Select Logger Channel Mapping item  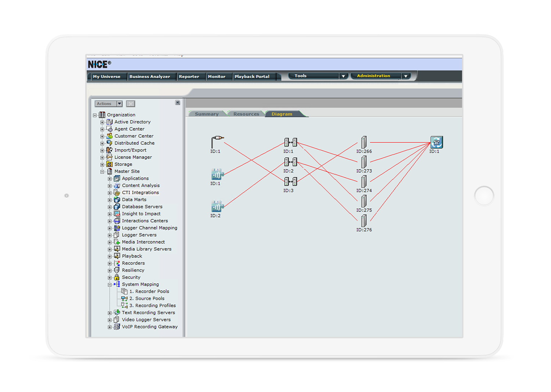click(150, 228)
